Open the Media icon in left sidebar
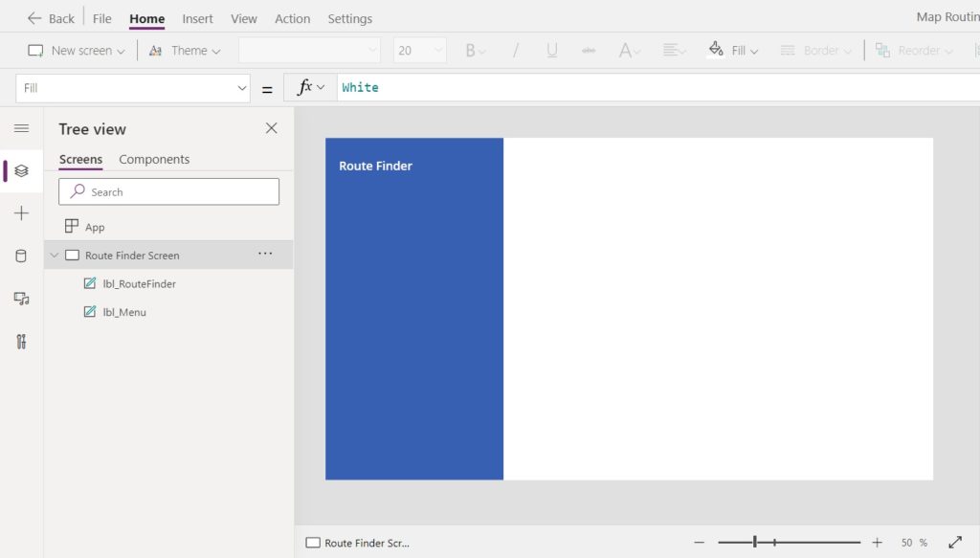The height and width of the screenshot is (558, 980). 21,299
